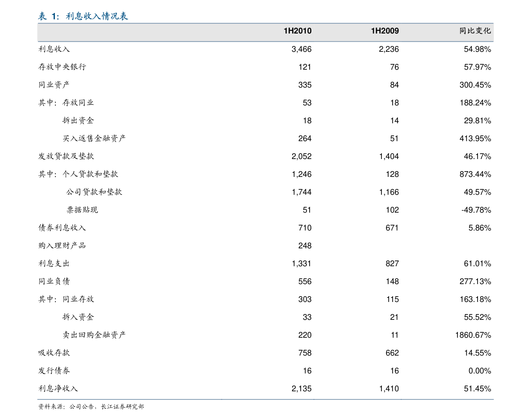Image resolution: width=532 pixels, height=419 pixels.
Task: Click the percentage 413.95%
Action: click(475, 138)
